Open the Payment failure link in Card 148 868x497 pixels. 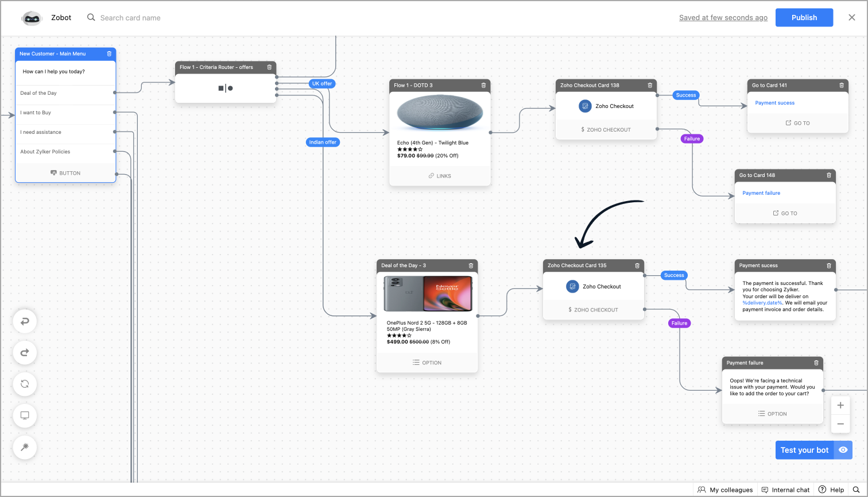pyautogui.click(x=761, y=193)
